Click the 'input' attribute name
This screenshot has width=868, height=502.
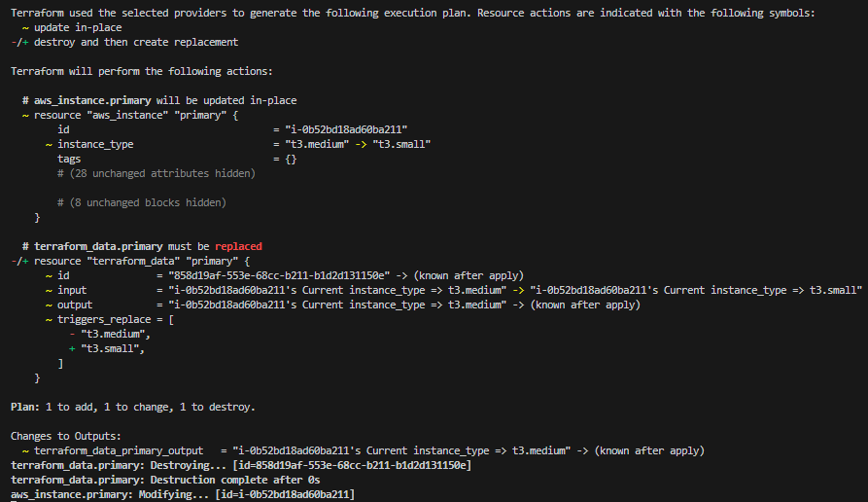(72, 290)
